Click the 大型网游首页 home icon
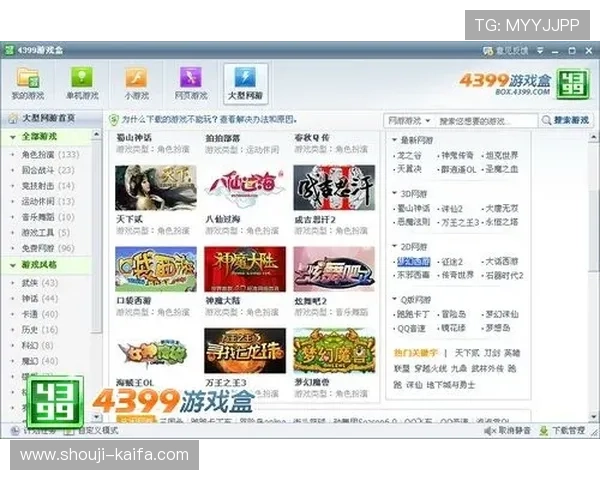Image resolution: width=600 pixels, height=480 pixels. 13,118
